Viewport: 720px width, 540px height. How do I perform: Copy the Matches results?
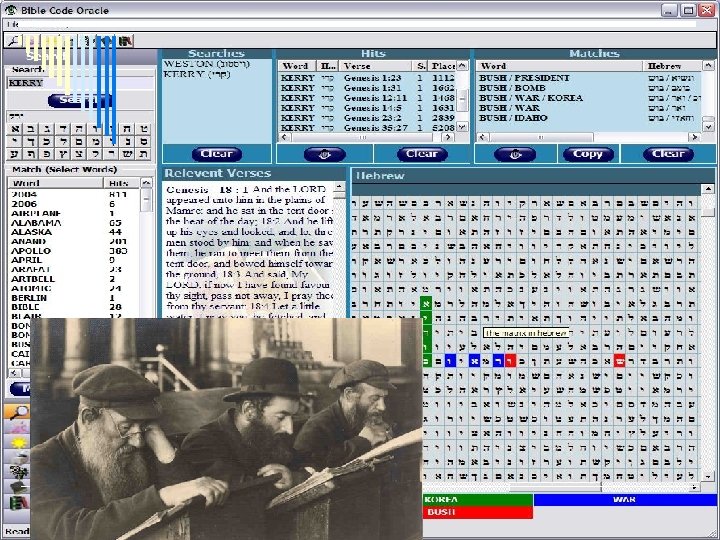[588, 154]
